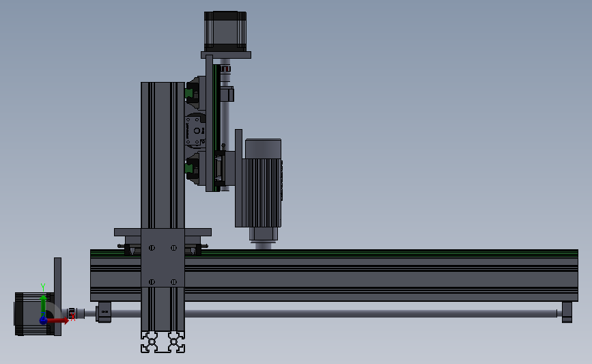Click the lower-right screw on the gantry plate
592x364 pixels.
coord(173,282)
